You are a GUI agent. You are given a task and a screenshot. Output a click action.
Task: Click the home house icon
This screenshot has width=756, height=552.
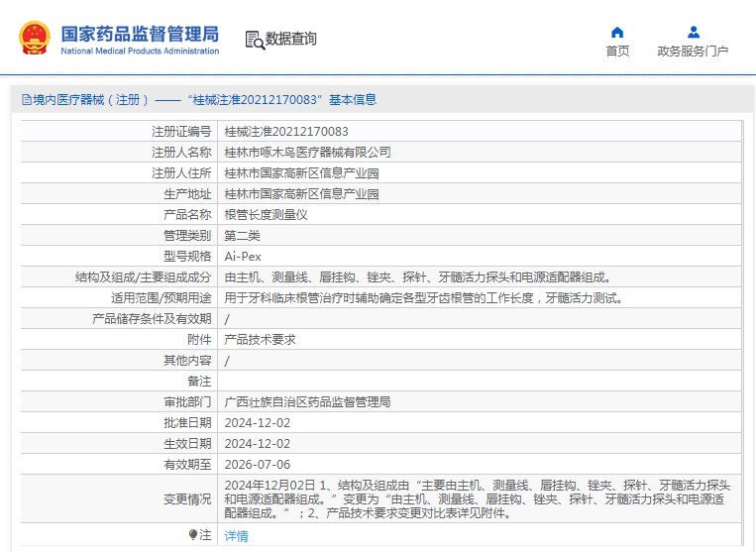617,33
